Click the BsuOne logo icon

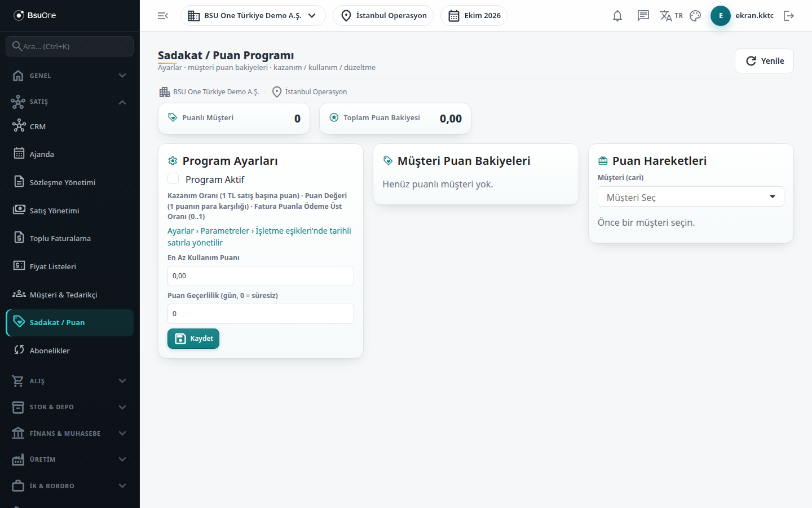point(19,15)
